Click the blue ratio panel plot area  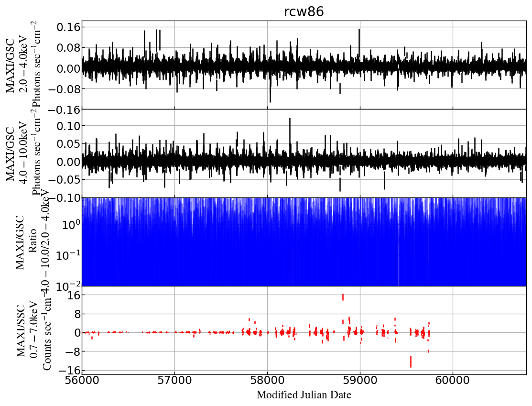click(x=304, y=241)
